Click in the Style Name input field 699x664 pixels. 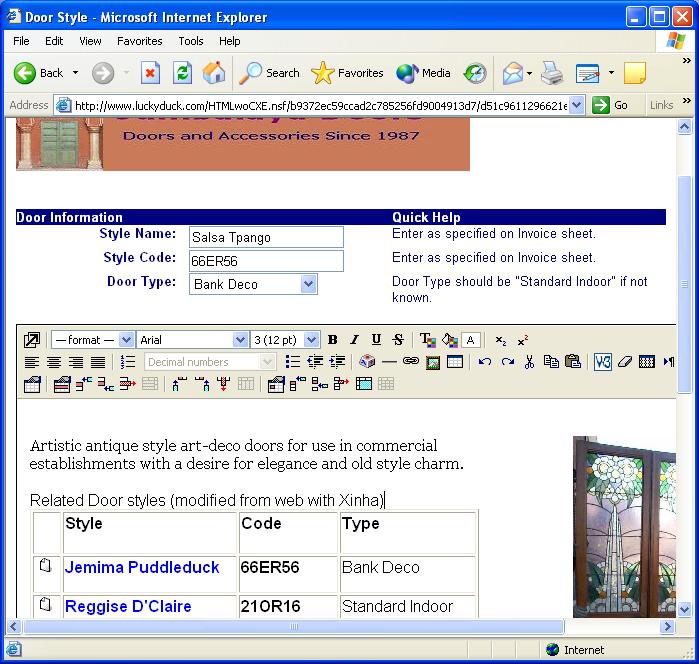coord(266,237)
